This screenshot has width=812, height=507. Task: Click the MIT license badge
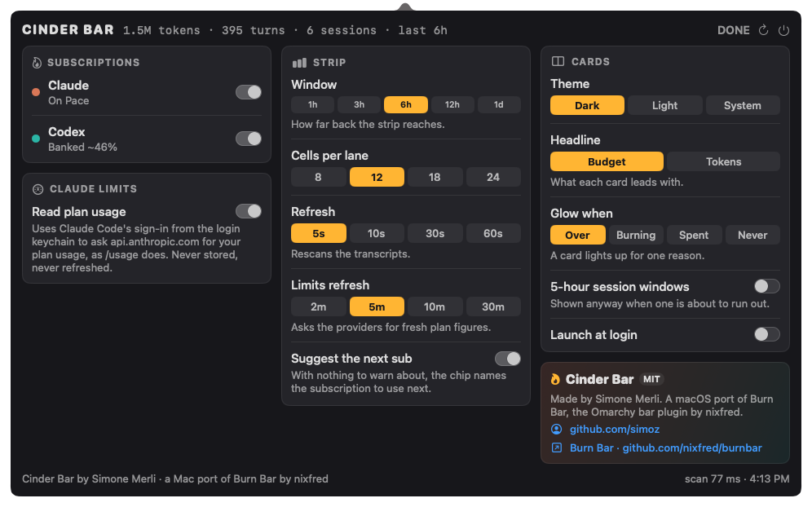pyautogui.click(x=651, y=379)
